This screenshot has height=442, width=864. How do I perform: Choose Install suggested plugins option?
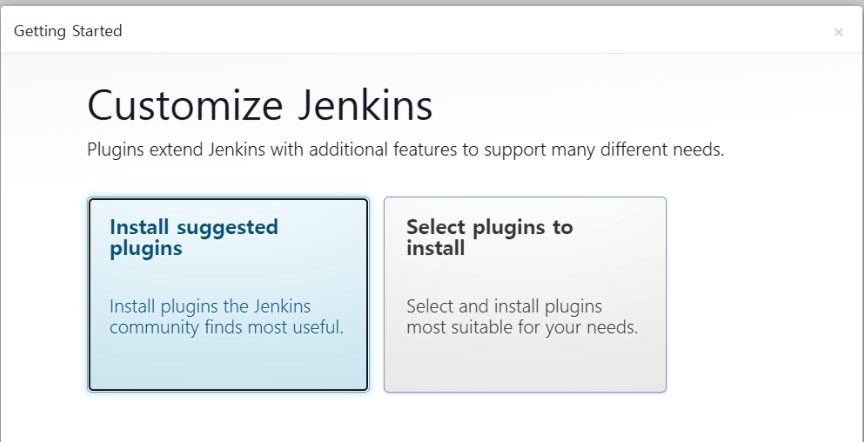coord(228,295)
